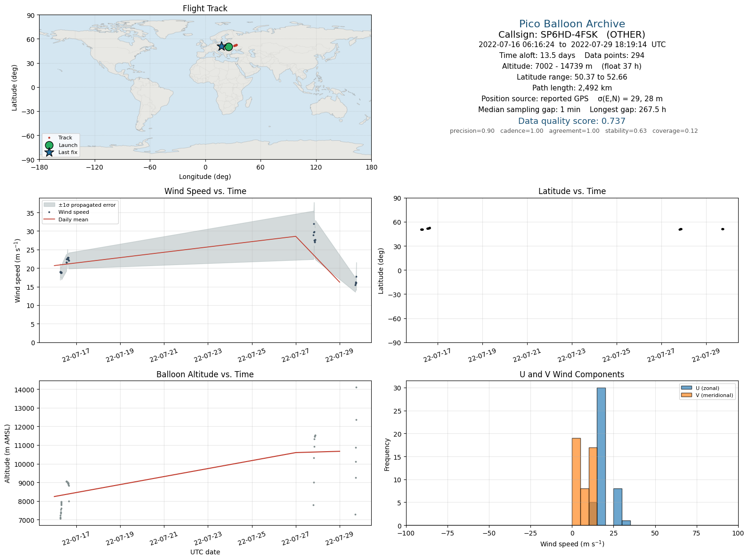Click the tallest blue U histogram bar
749x560 pixels.
click(x=601, y=456)
